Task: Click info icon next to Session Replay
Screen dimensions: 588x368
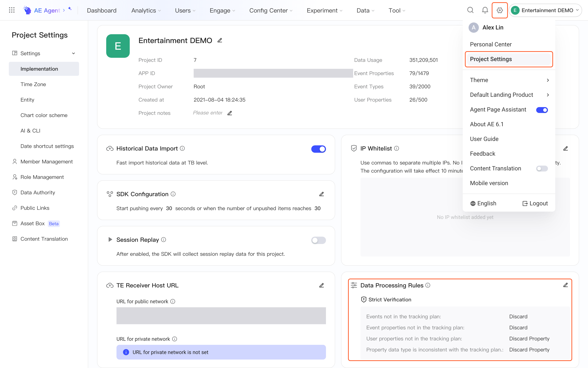Action: 164,240
